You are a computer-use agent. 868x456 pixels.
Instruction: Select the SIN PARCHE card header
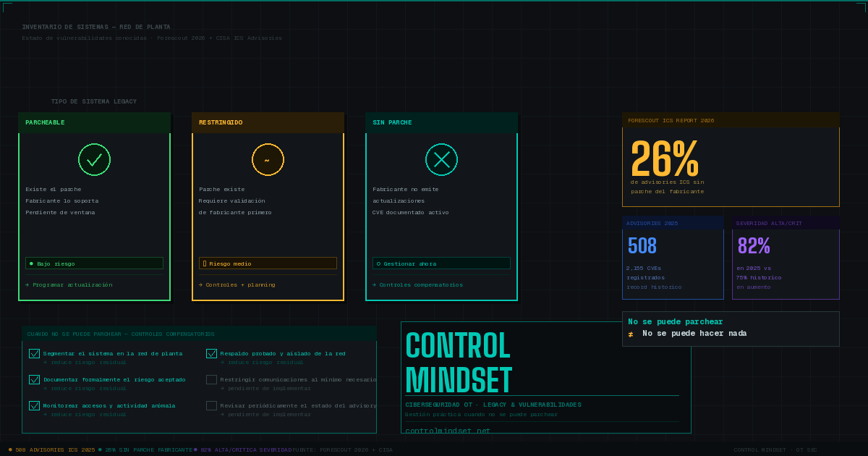pos(441,122)
